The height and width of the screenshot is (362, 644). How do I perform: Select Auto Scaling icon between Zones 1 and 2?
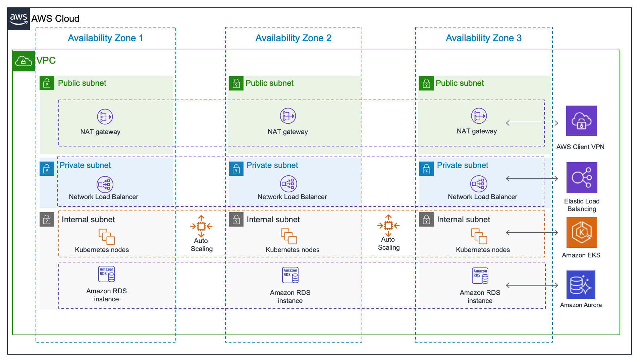click(201, 226)
